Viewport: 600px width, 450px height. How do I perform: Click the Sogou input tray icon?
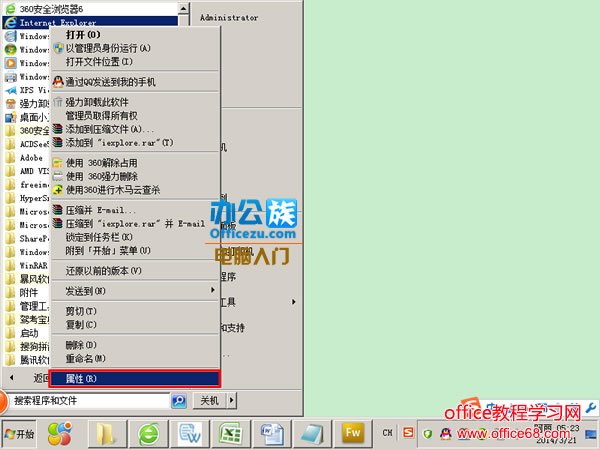pyautogui.click(x=408, y=433)
